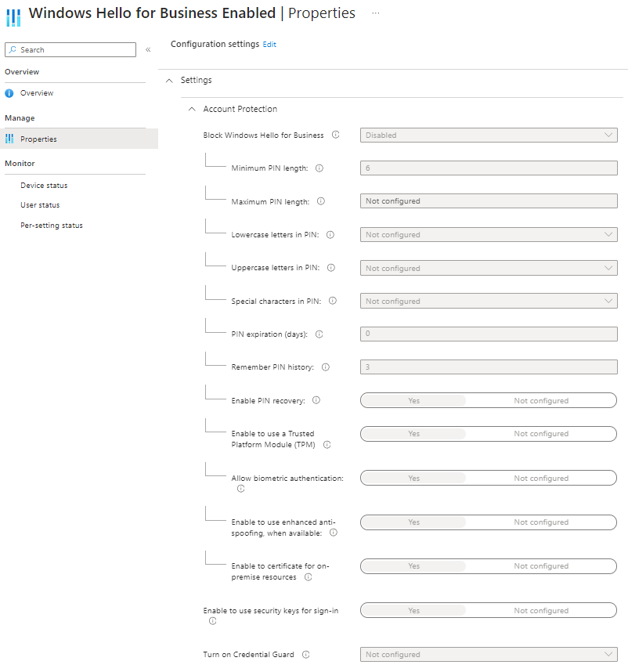Screen dimensions: 628x672
Task: Click the magnifier icon in the Search box
Action: click(x=13, y=49)
